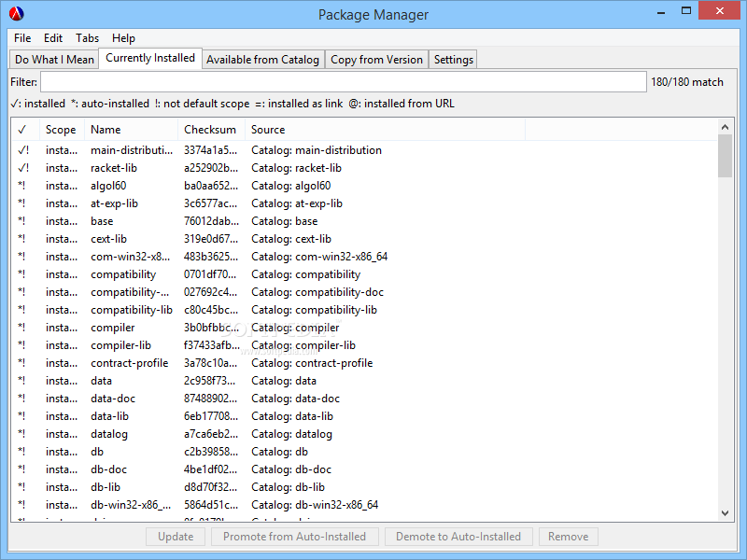Click the 'Catalog: compiler' source cell
This screenshot has width=747, height=560.
[x=295, y=328]
